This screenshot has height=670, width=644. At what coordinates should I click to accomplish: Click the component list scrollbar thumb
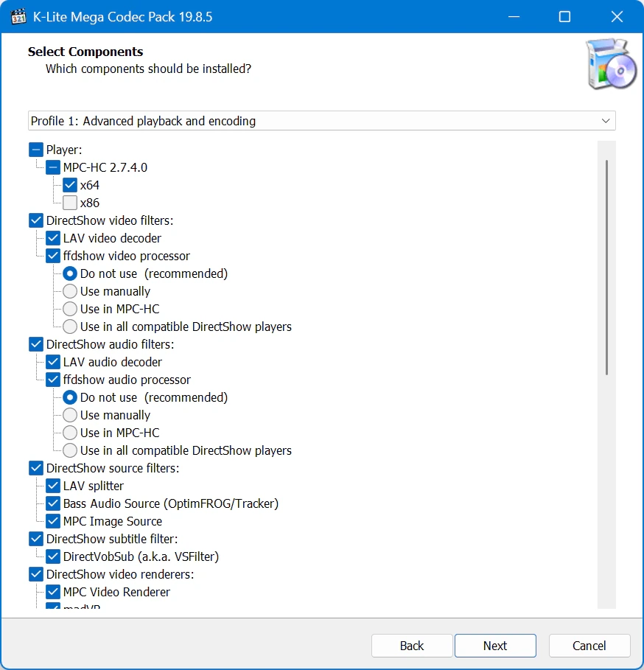606,268
